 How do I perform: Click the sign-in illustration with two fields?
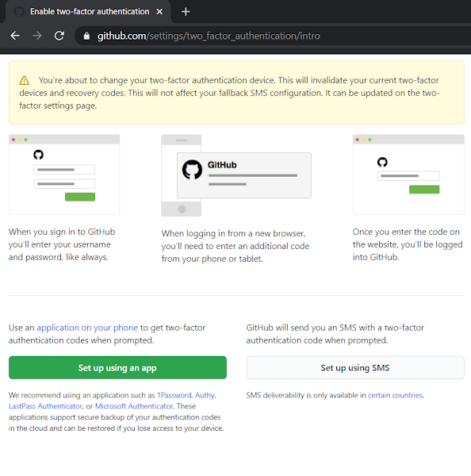[64, 175]
